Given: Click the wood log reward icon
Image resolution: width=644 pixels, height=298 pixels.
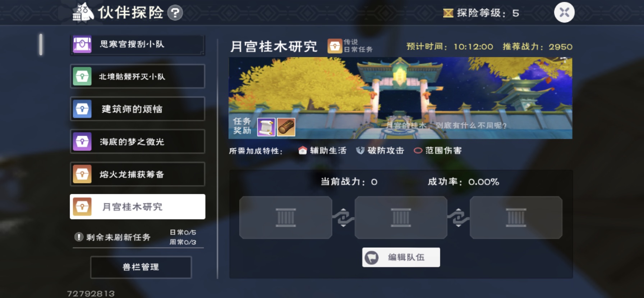Looking at the screenshot, I should 286,127.
